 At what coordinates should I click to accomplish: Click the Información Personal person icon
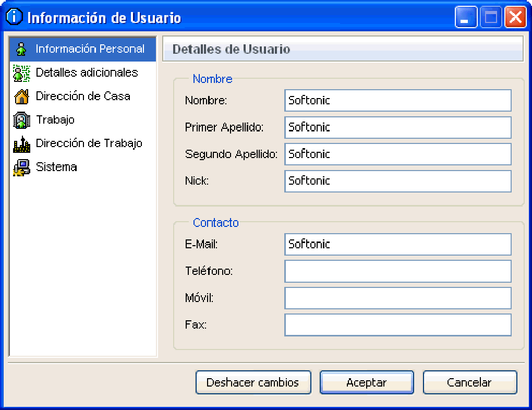(x=21, y=49)
